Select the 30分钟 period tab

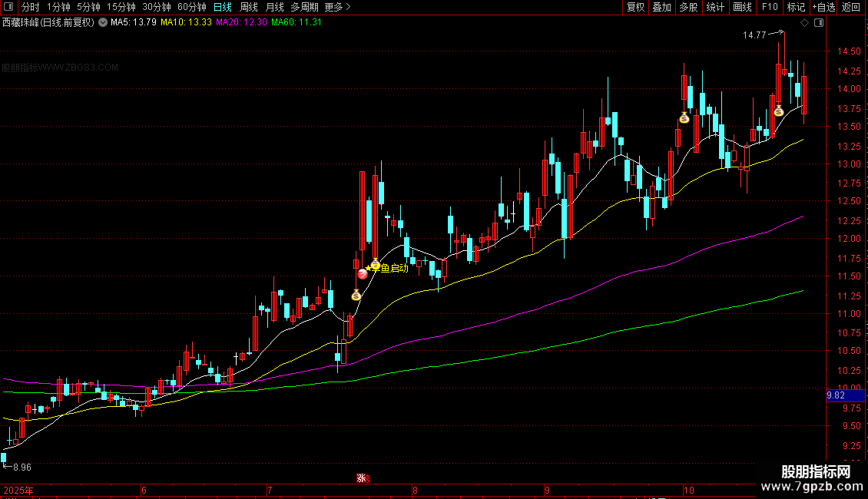157,7
